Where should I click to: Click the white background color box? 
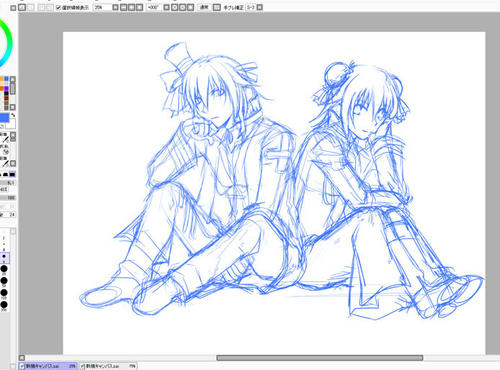coord(11,124)
